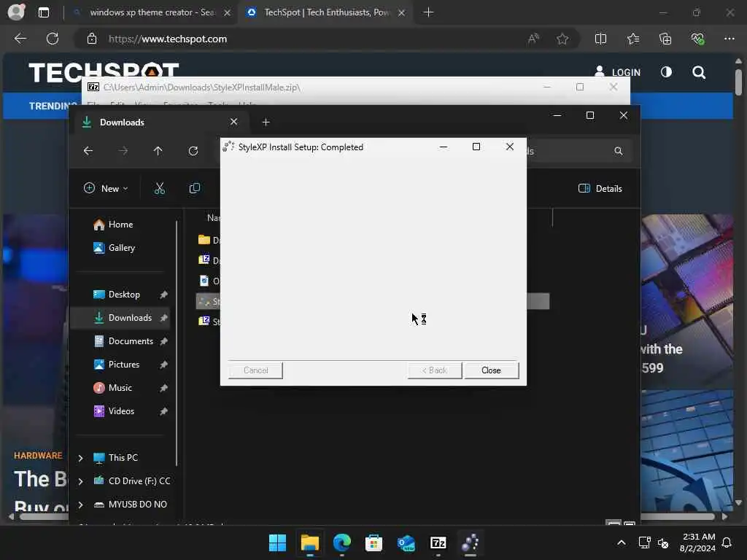
Task: Refresh the File Explorer Downloads folder
Action: point(193,151)
